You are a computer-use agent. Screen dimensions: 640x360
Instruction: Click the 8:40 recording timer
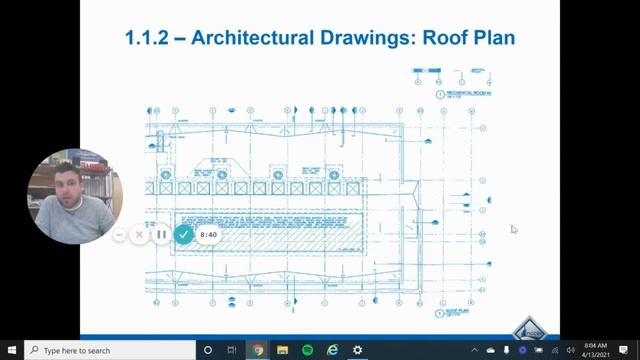[209, 235]
